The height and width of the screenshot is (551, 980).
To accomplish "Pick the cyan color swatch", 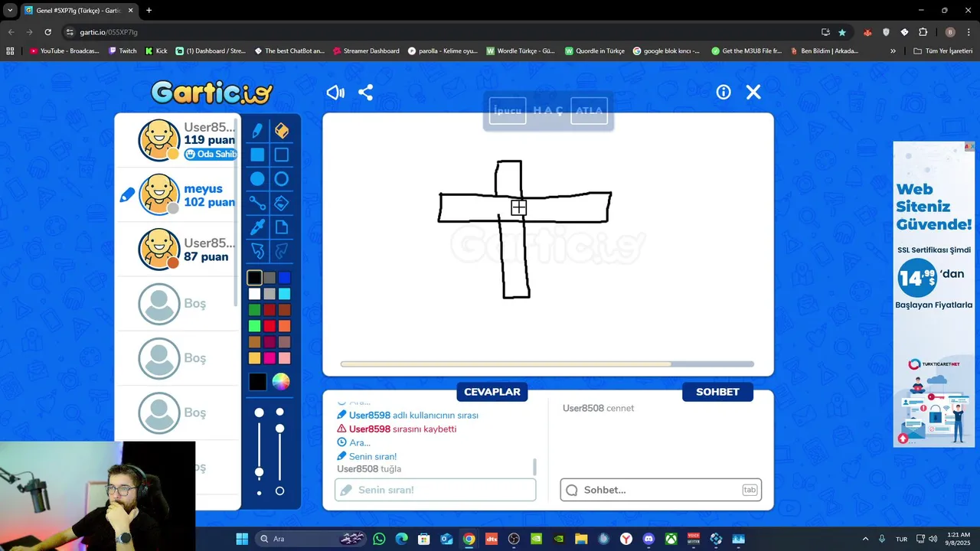I will (x=284, y=294).
